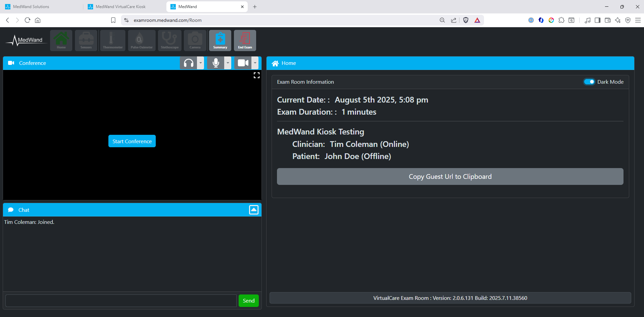Click the Exam Duration 1 minutes text
The width and height of the screenshot is (644, 317).
pos(327,112)
